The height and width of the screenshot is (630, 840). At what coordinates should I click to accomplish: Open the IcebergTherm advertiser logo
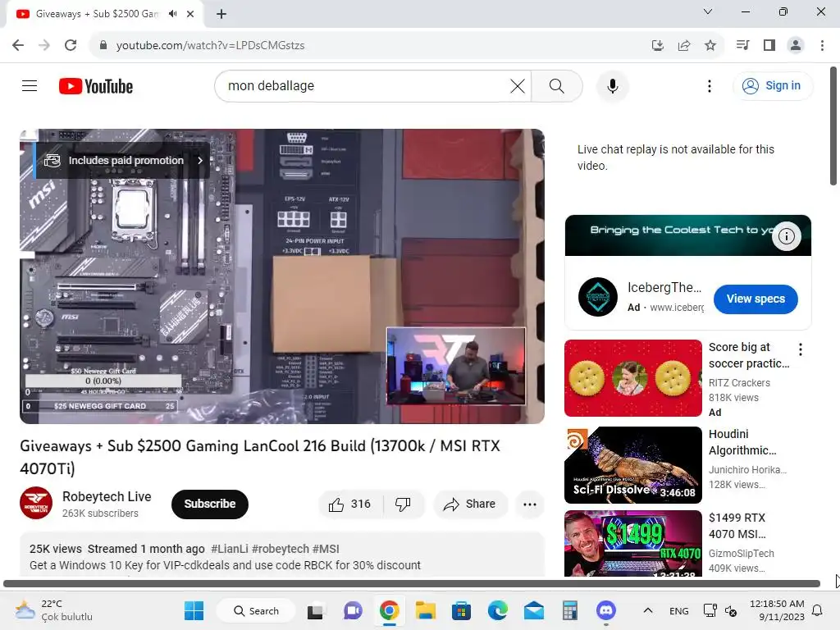click(598, 297)
